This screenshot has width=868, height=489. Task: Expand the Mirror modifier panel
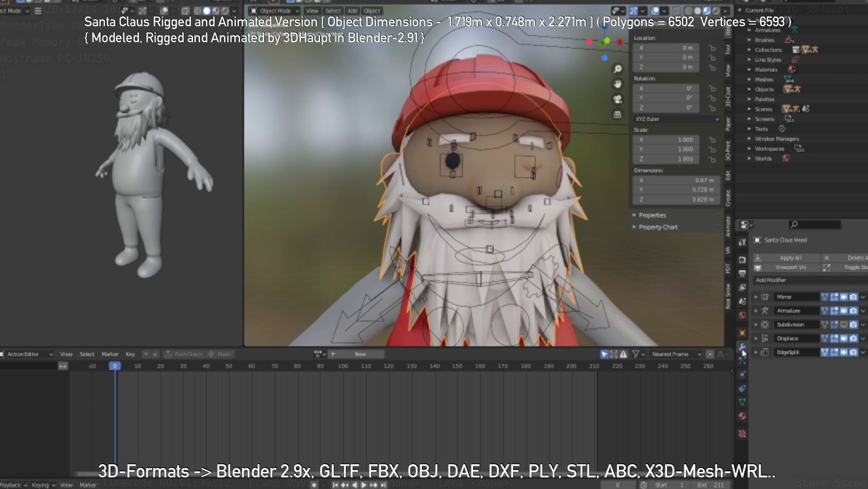(x=756, y=297)
